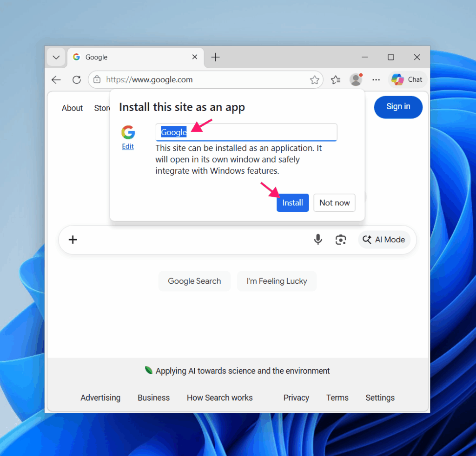Install the site as an app
Viewport: 476px width, 456px height.
click(x=293, y=203)
